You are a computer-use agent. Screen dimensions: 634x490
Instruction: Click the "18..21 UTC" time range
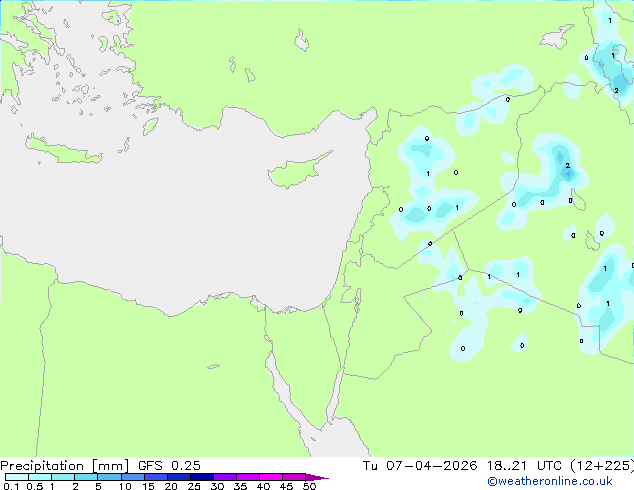[x=524, y=466]
